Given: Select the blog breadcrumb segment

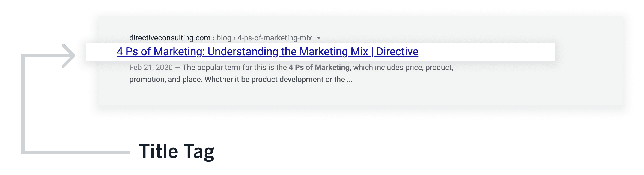Looking at the screenshot, I should pyautogui.click(x=224, y=38).
